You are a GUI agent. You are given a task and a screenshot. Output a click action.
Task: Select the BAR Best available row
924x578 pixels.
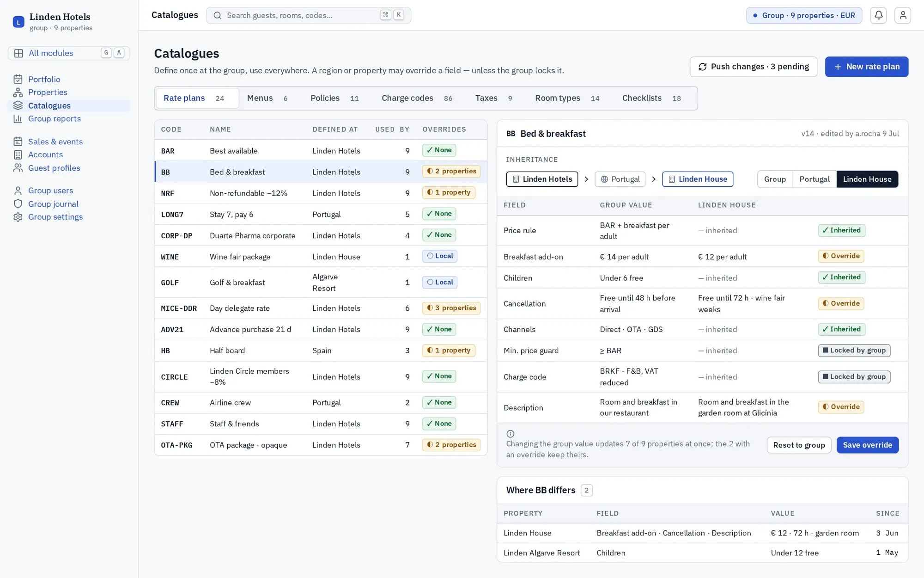pos(321,151)
